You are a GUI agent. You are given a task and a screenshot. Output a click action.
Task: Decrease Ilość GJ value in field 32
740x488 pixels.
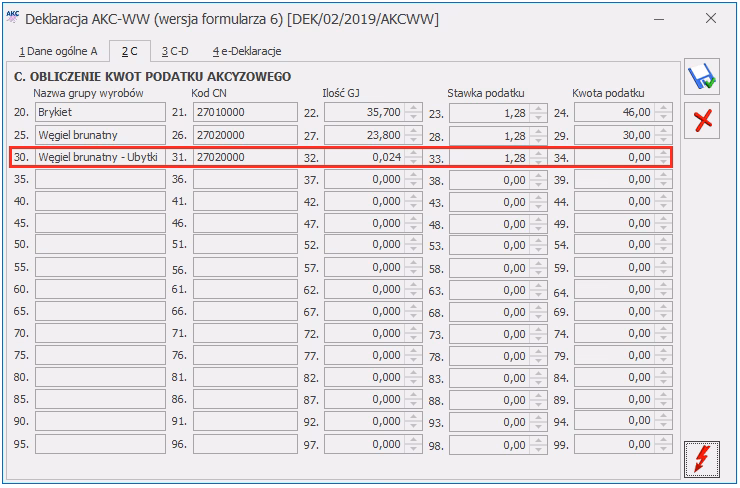(413, 161)
